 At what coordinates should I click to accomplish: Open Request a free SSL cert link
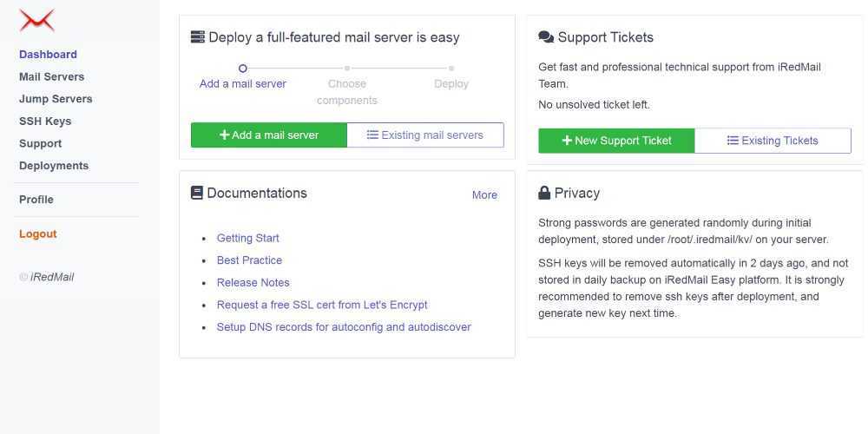[322, 306]
